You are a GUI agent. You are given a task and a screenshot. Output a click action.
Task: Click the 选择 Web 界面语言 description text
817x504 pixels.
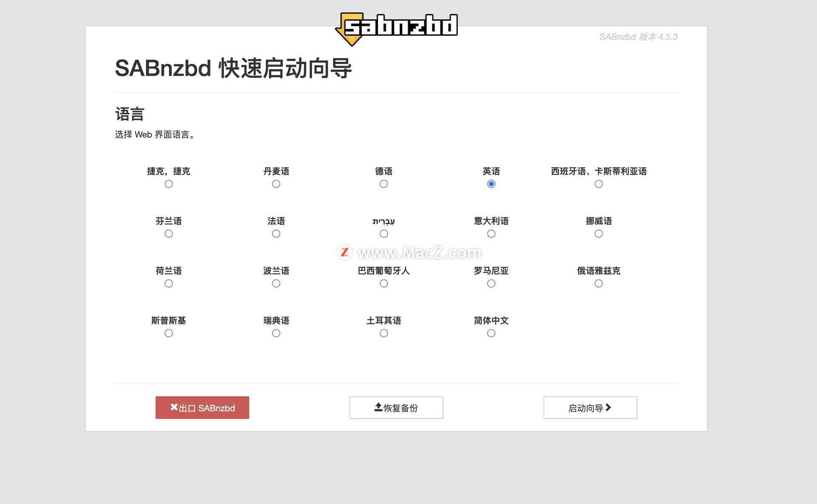(155, 135)
